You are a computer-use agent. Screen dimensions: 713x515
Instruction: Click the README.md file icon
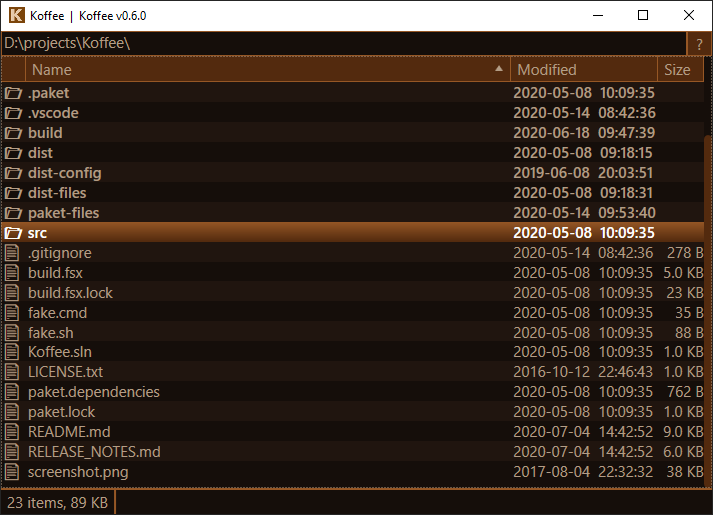[x=12, y=432]
